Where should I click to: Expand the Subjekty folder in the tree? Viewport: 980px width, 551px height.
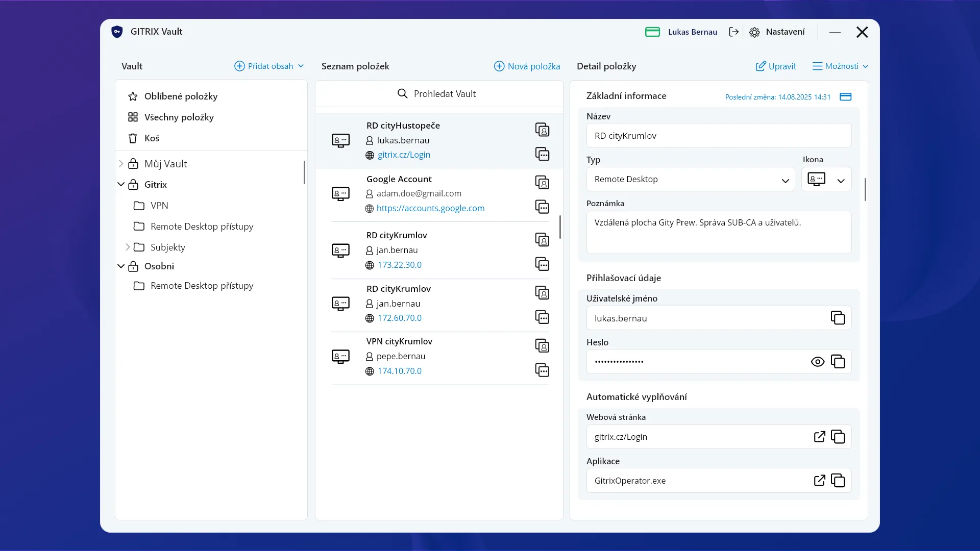[128, 247]
